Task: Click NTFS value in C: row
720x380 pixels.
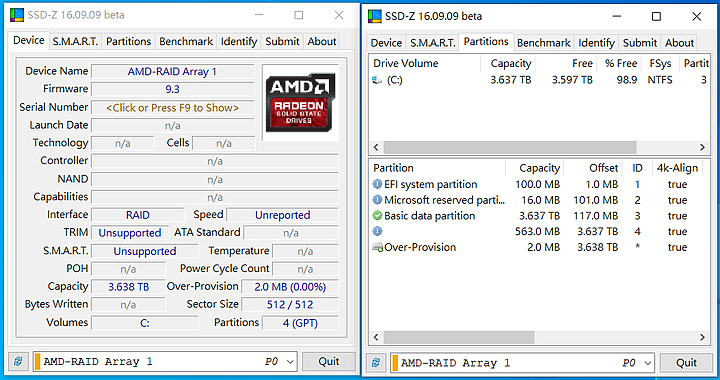Action: (x=660, y=80)
